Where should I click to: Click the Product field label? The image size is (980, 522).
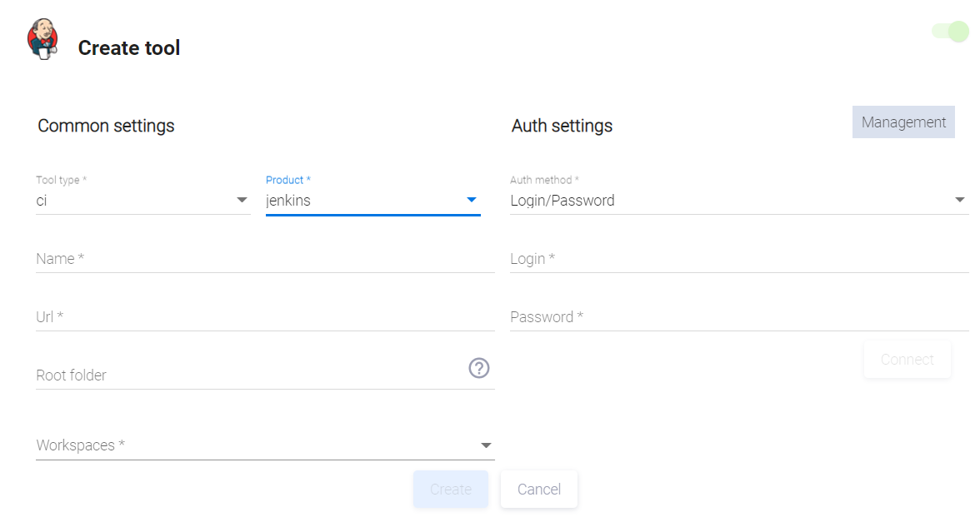(287, 180)
